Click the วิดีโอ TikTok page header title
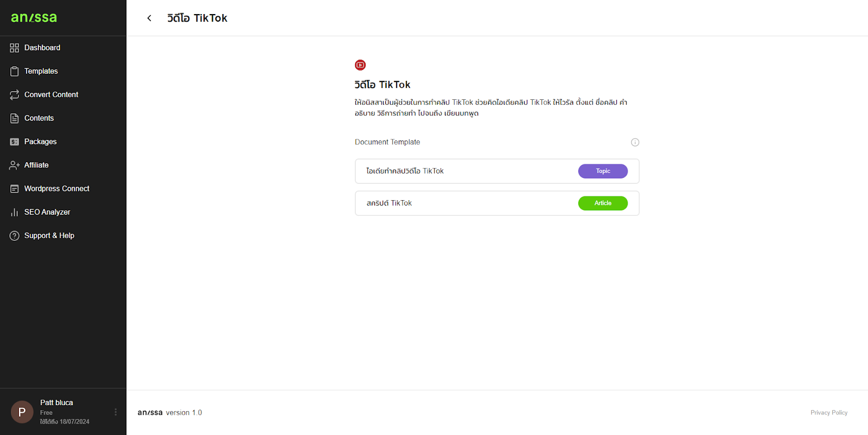 197,18
